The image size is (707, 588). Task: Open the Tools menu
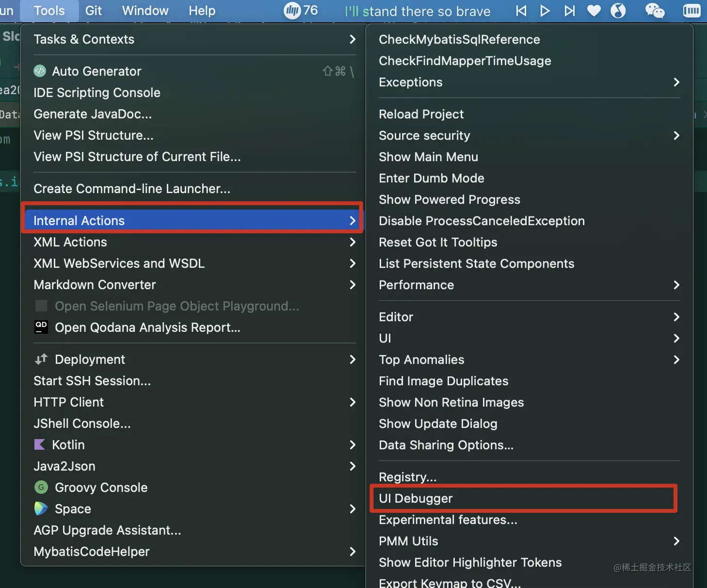(49, 11)
